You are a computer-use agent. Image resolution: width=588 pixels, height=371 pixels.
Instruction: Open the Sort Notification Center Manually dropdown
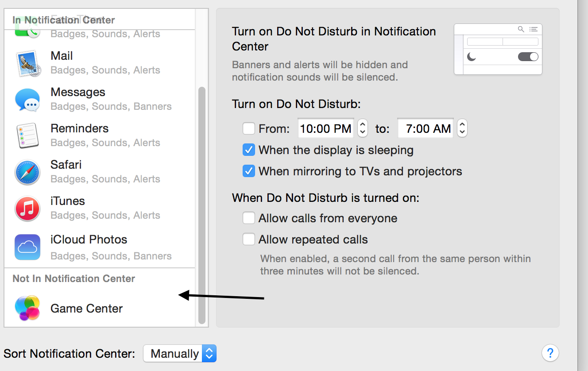click(180, 353)
